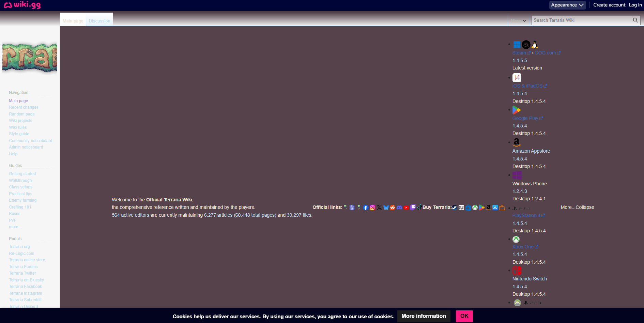This screenshot has height=323, width=644.
Task: Open the Bluesky butterfly icon
Action: [386, 207]
